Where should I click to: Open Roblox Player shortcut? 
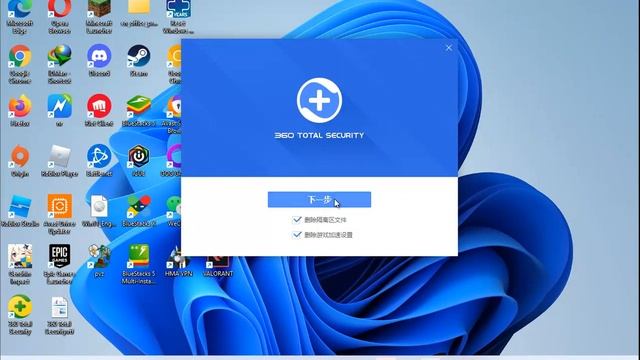[59, 160]
